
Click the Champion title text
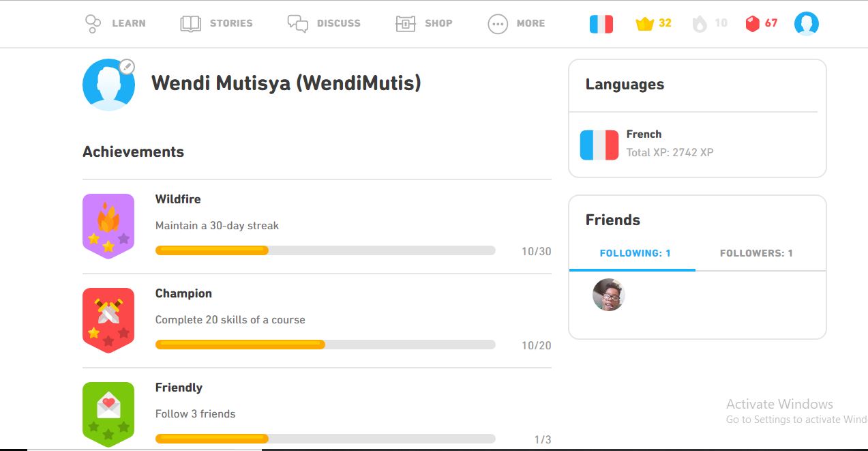183,293
